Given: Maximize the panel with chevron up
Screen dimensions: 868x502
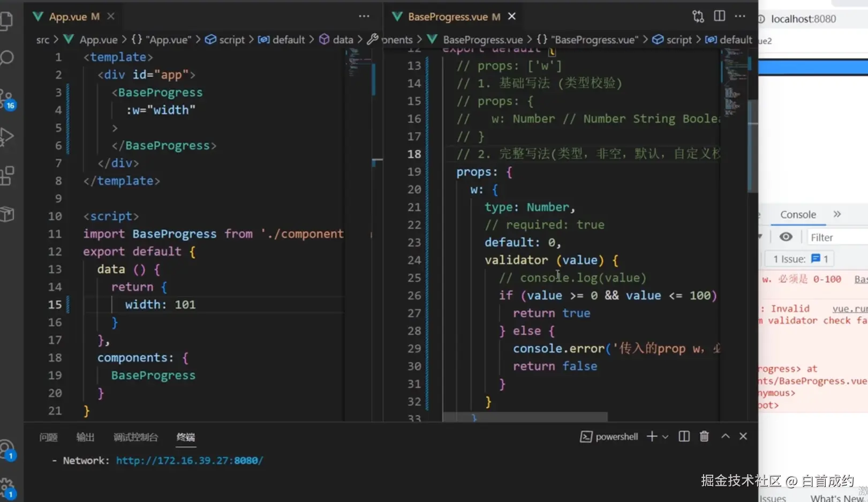Looking at the screenshot, I should [x=725, y=436].
